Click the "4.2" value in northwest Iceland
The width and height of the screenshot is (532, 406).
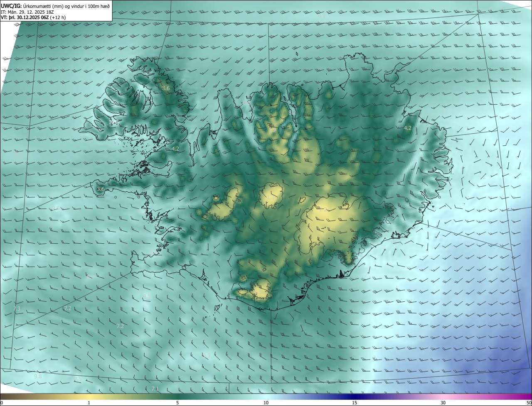(x=175, y=149)
